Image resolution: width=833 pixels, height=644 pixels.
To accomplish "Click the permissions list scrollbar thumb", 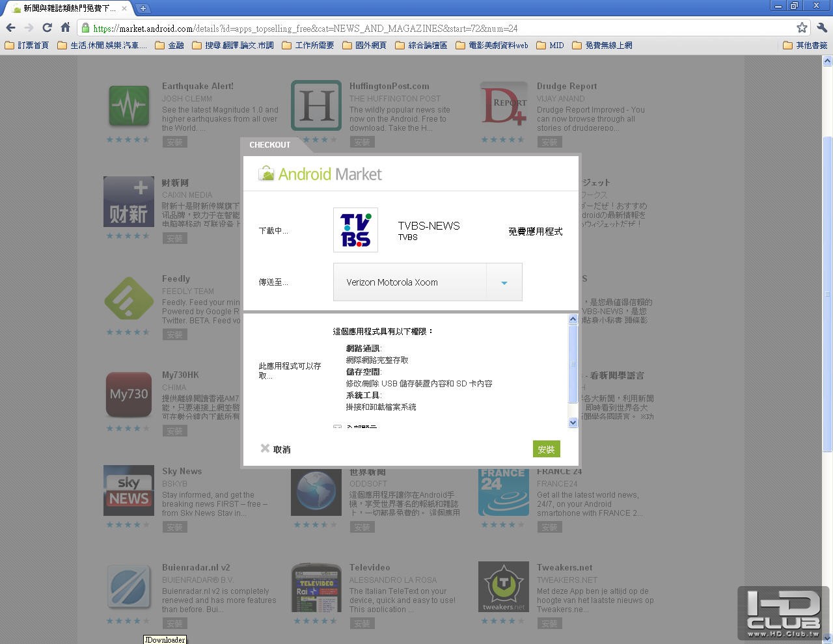I will (573, 363).
